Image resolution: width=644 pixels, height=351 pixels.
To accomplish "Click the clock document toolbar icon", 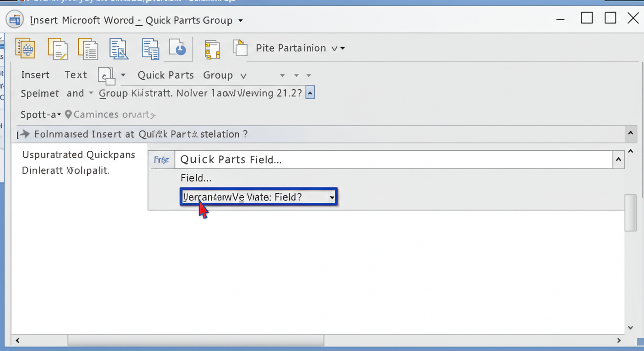I will point(178,48).
